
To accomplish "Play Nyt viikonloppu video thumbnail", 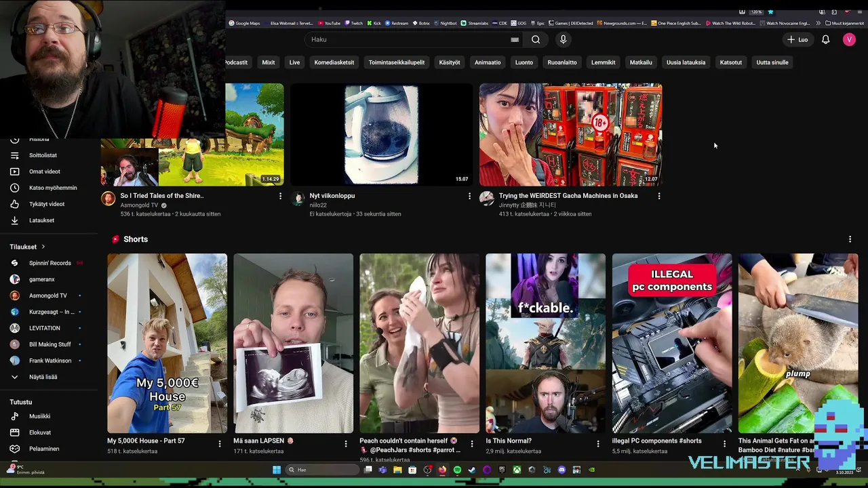I will pos(381,134).
